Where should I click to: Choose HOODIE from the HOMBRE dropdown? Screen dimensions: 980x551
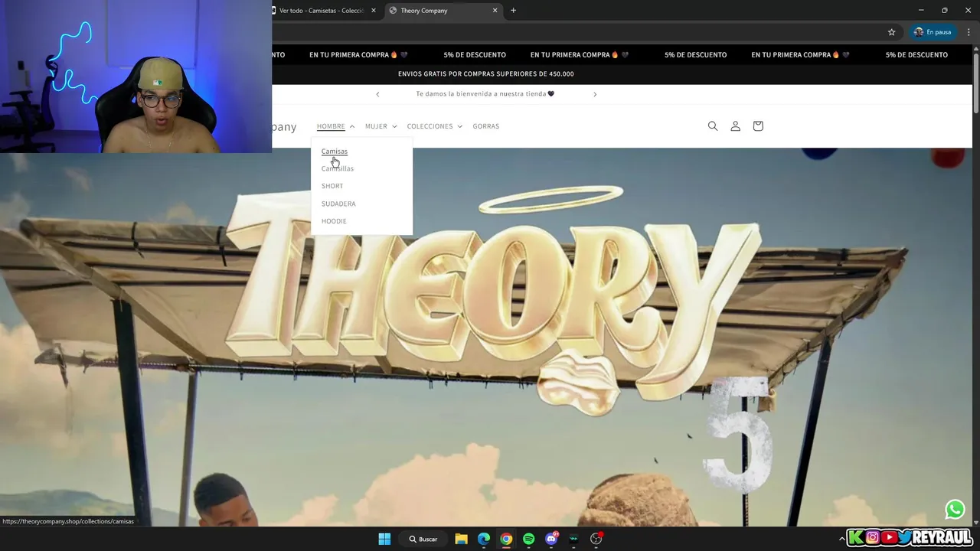click(334, 221)
